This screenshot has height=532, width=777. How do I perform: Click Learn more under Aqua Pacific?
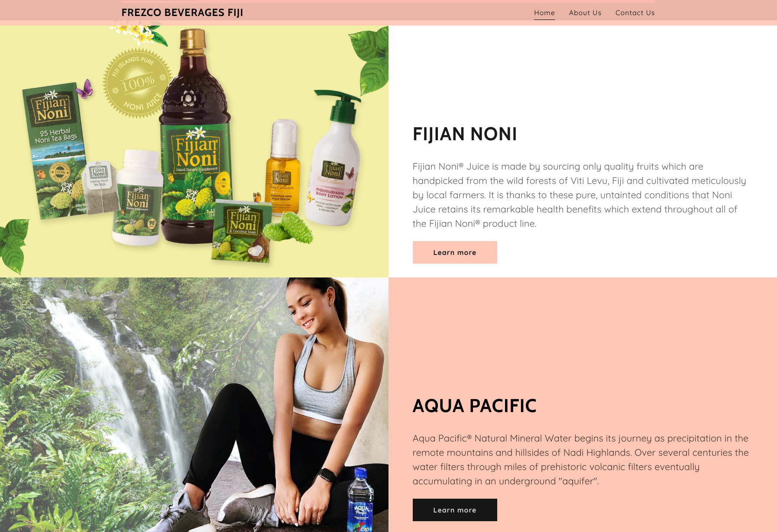[455, 510]
